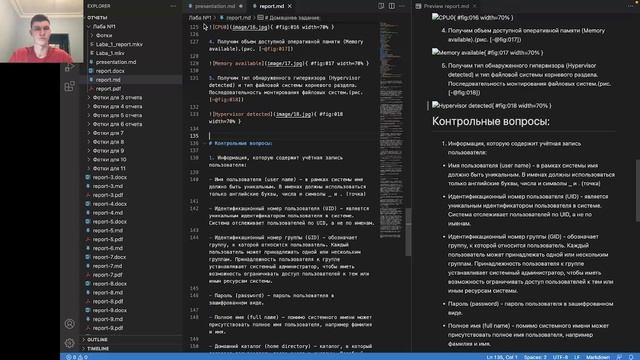Open Explorer panel's Views and More Actions
The image size is (640, 360).
point(173,6)
